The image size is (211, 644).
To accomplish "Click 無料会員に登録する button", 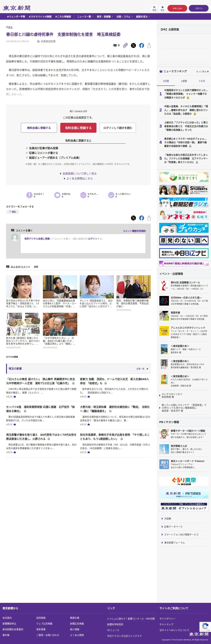I will (39, 128).
